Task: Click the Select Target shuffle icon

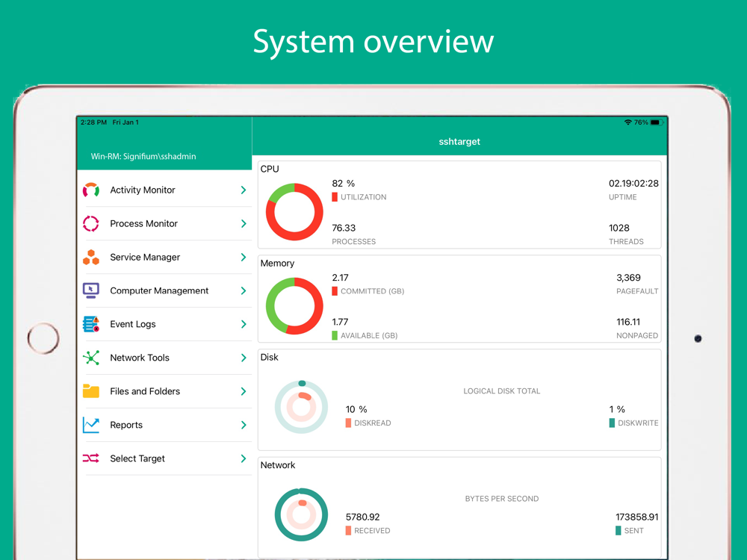Action: pyautogui.click(x=91, y=458)
